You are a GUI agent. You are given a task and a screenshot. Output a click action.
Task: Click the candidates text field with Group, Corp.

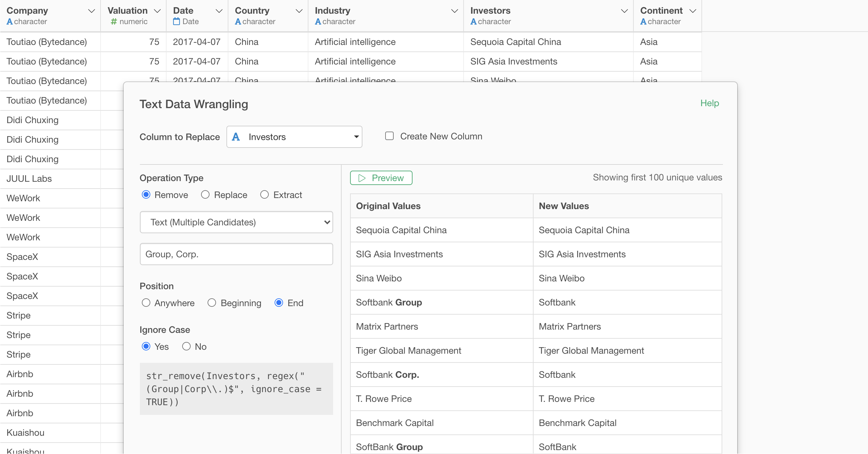236,254
